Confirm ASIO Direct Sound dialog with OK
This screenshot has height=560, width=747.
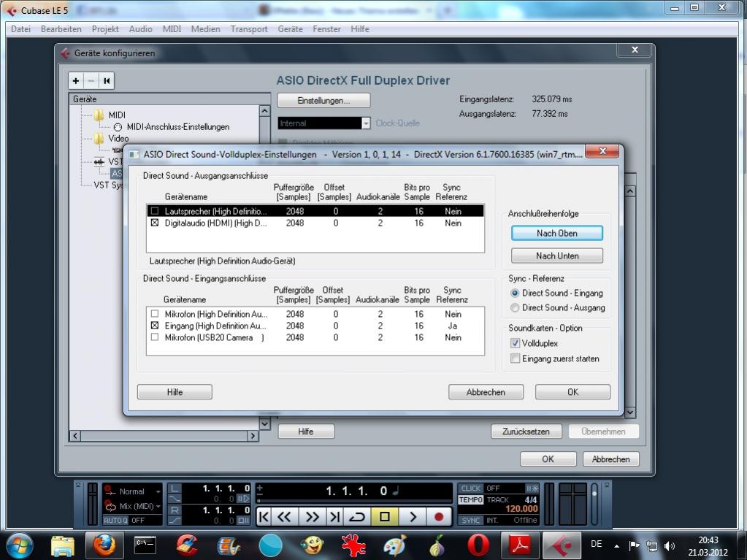pos(572,392)
